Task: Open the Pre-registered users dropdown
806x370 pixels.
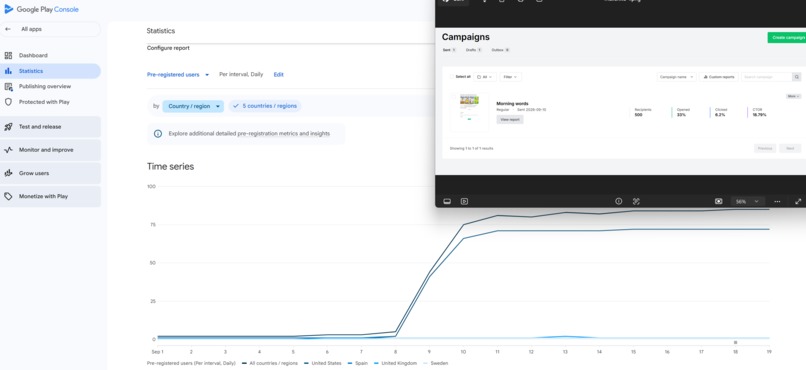Action: pyautogui.click(x=178, y=75)
